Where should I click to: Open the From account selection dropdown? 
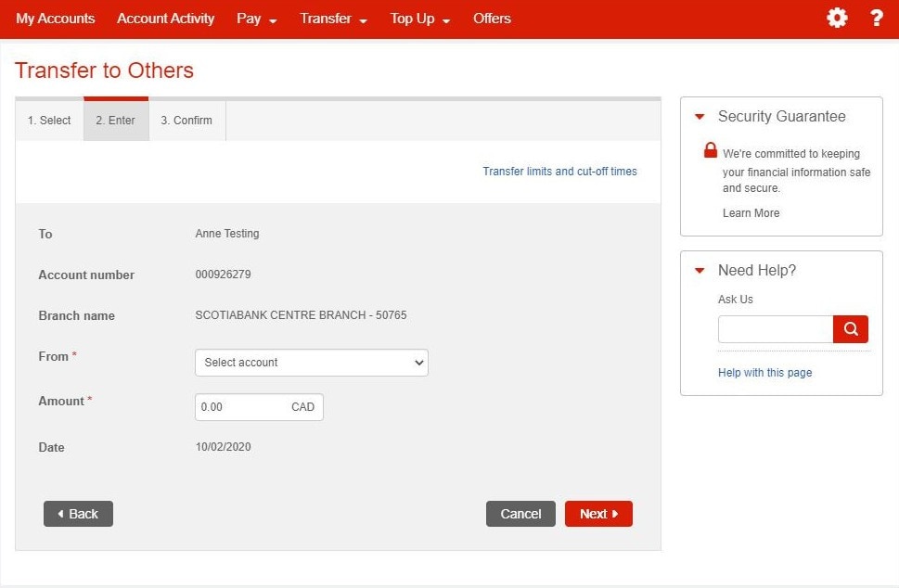tap(311, 363)
